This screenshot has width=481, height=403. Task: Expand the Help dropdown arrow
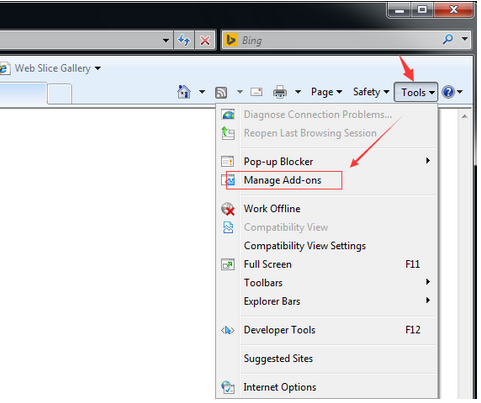[460, 92]
